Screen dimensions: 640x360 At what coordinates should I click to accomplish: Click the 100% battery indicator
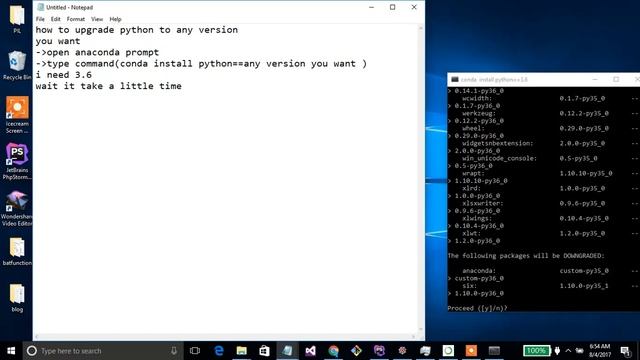tap(536, 351)
